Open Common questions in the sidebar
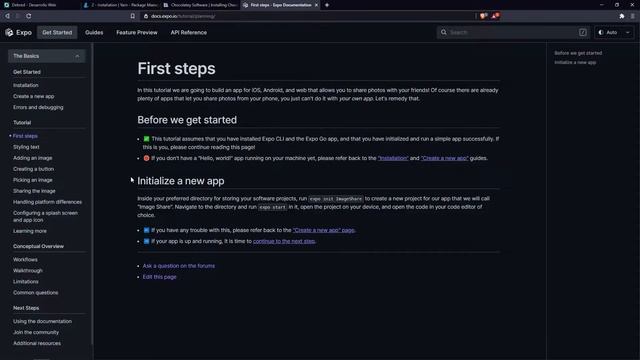The image size is (640, 360). [36, 293]
